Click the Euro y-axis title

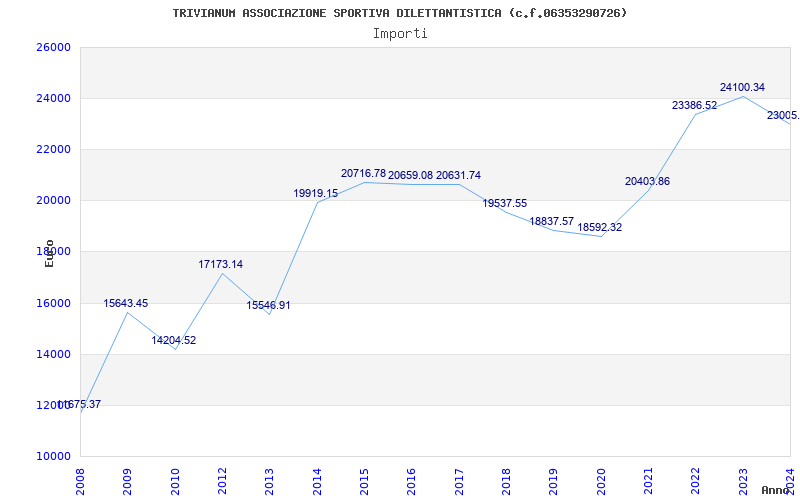point(49,254)
